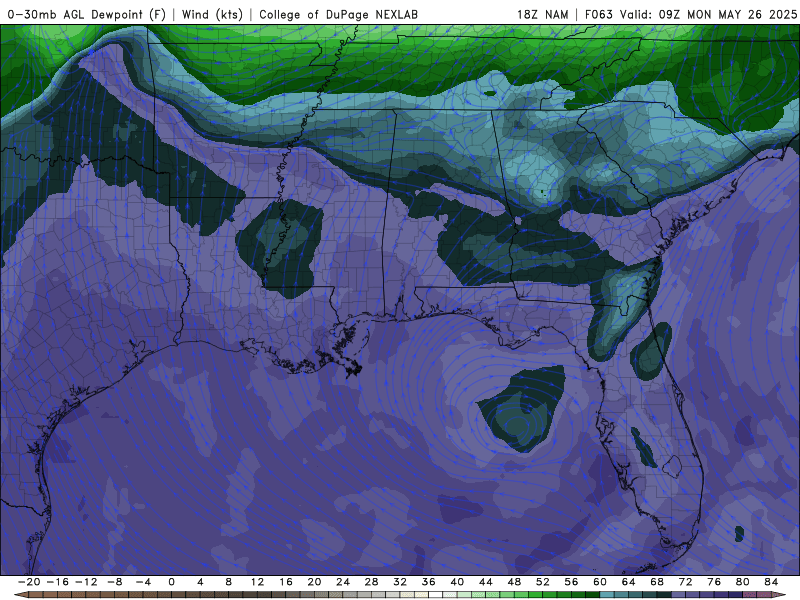
Task: Click the '72' legend scale label
Action: click(x=686, y=582)
